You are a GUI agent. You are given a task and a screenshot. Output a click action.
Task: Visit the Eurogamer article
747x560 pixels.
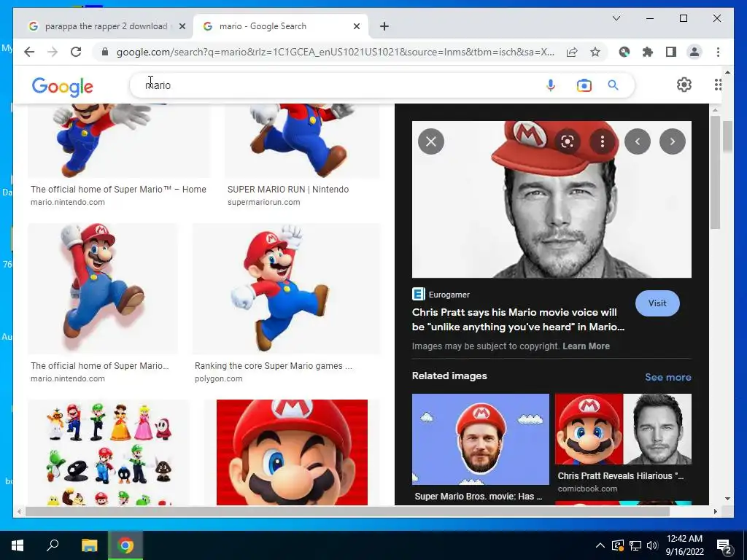click(x=657, y=303)
